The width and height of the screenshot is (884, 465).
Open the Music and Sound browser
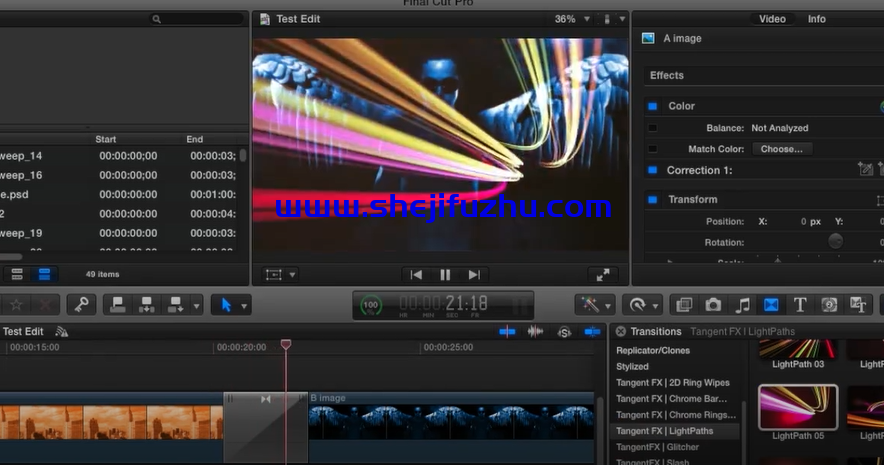(x=742, y=305)
